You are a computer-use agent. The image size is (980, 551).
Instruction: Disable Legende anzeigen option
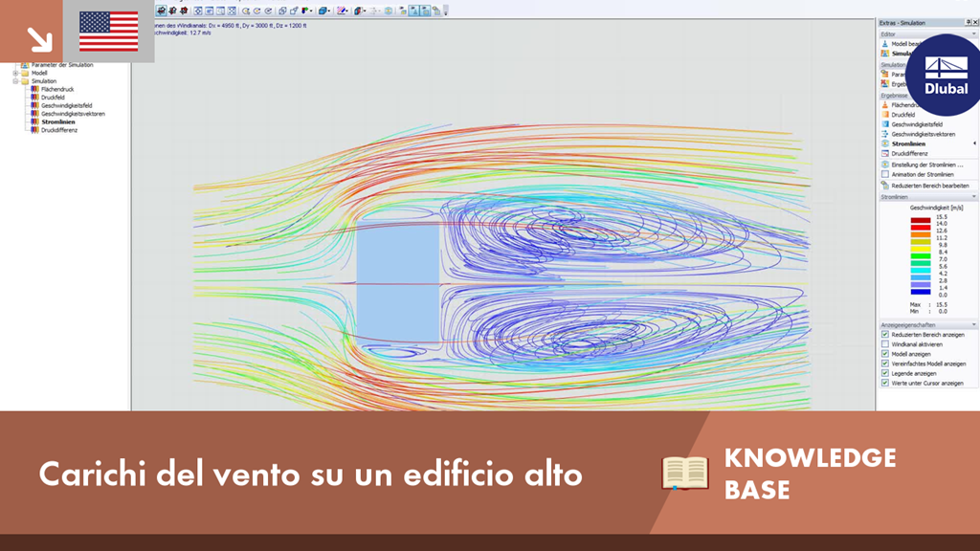click(x=884, y=373)
